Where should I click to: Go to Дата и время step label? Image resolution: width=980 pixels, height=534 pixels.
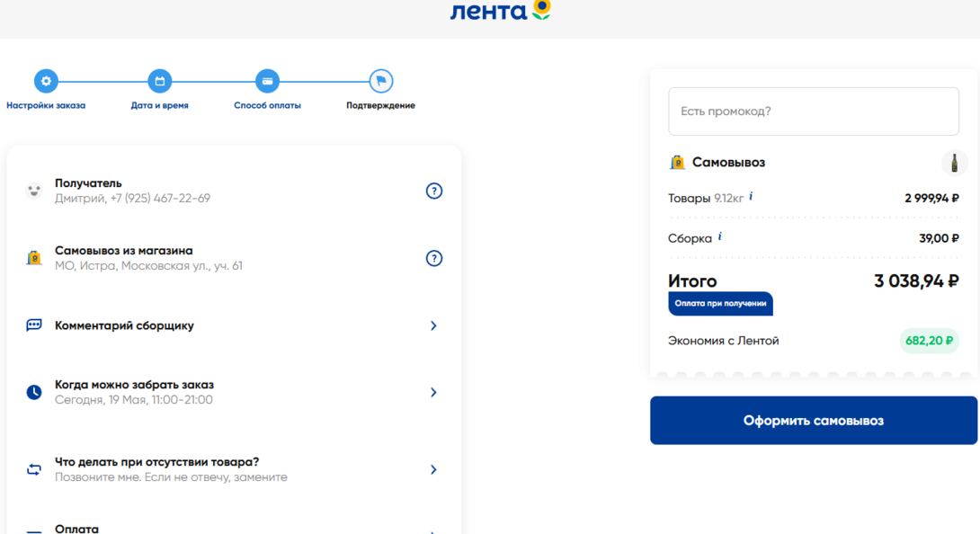click(x=160, y=105)
